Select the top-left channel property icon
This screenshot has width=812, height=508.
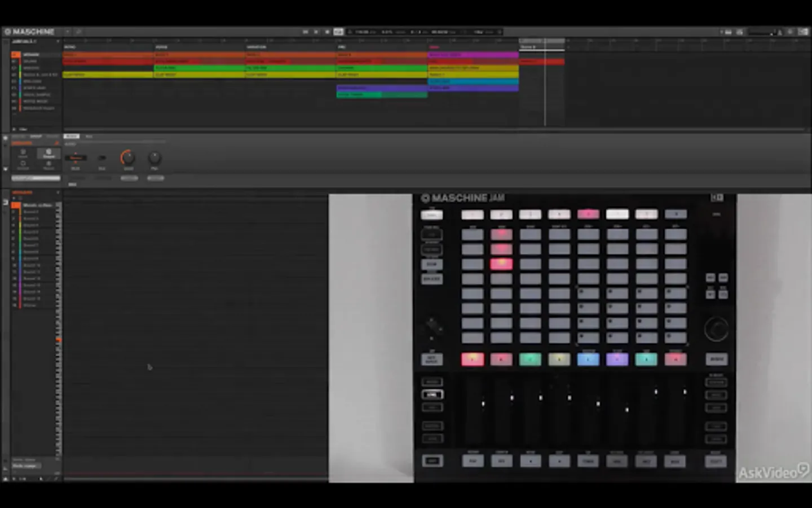coord(23,153)
